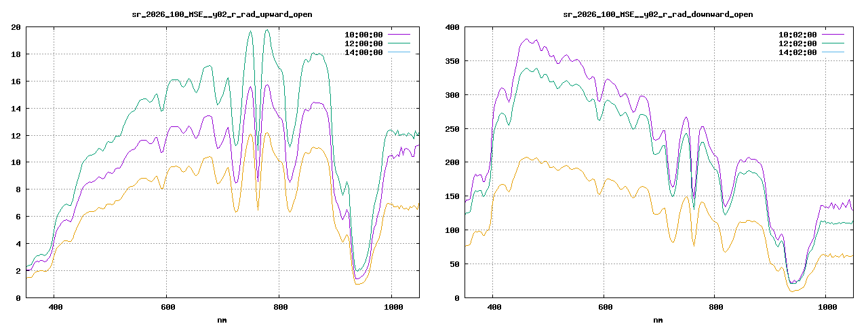
Task: Click the 600 tick on right chart x-axis
Action: (604, 307)
